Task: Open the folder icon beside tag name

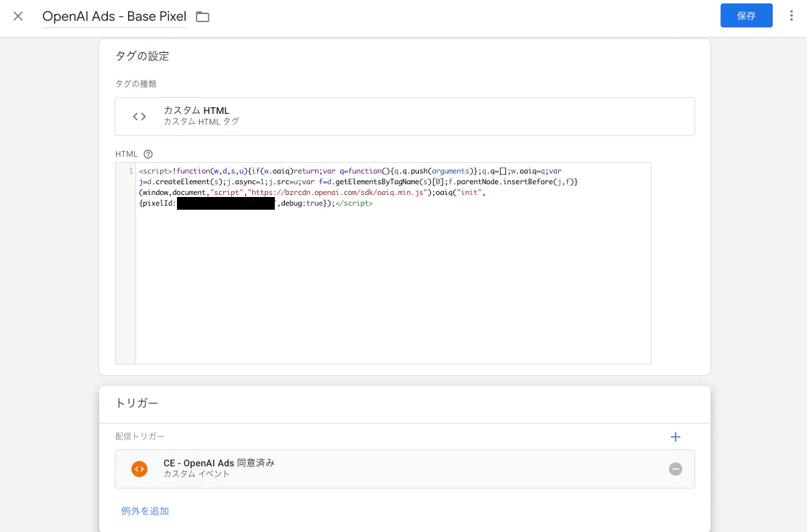Action: (202, 17)
